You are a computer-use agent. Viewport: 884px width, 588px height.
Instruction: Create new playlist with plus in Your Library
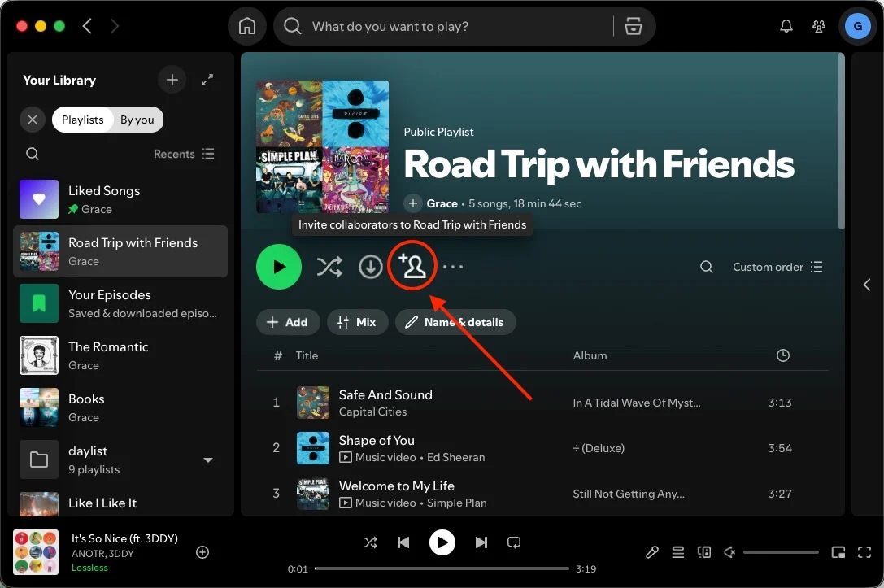pos(172,80)
